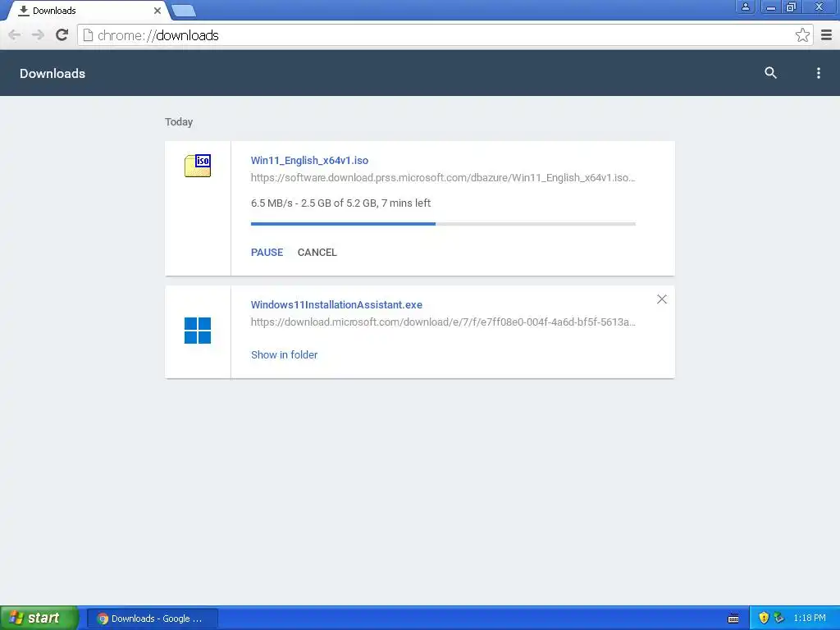The height and width of the screenshot is (630, 840).
Task: Pause the Win11 ISO download
Action: click(267, 253)
